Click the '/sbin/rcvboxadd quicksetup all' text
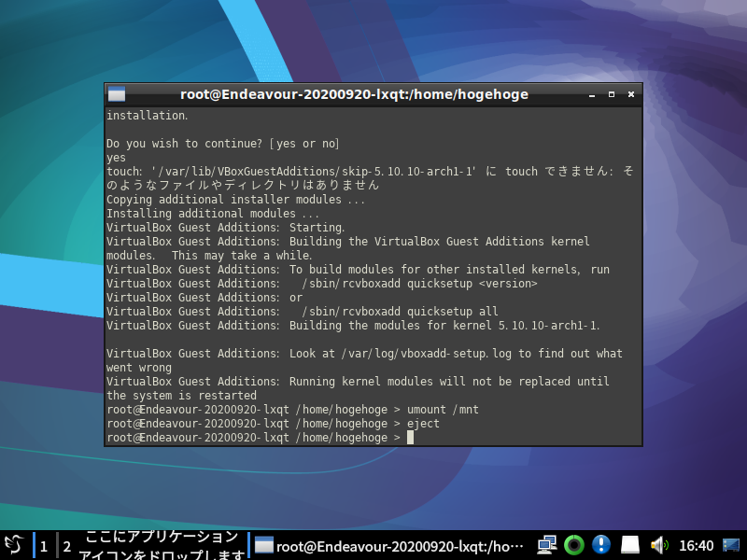The height and width of the screenshot is (560, 747). (401, 312)
